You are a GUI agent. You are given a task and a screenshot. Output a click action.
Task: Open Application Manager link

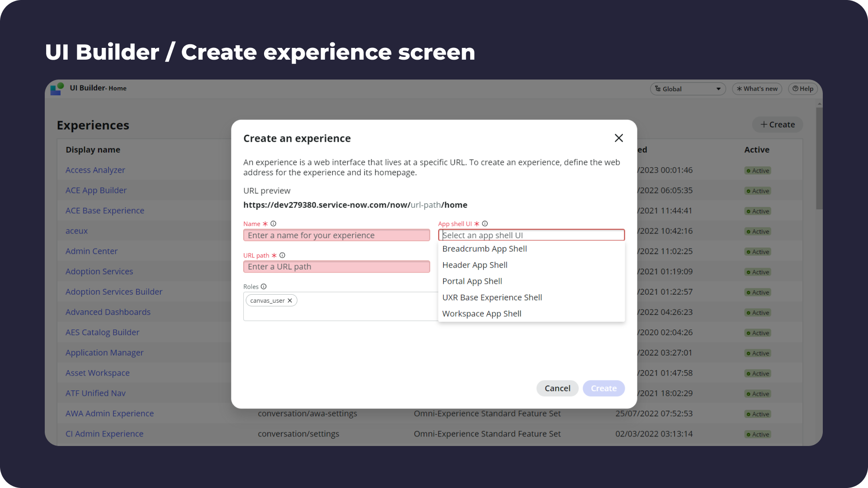point(104,353)
